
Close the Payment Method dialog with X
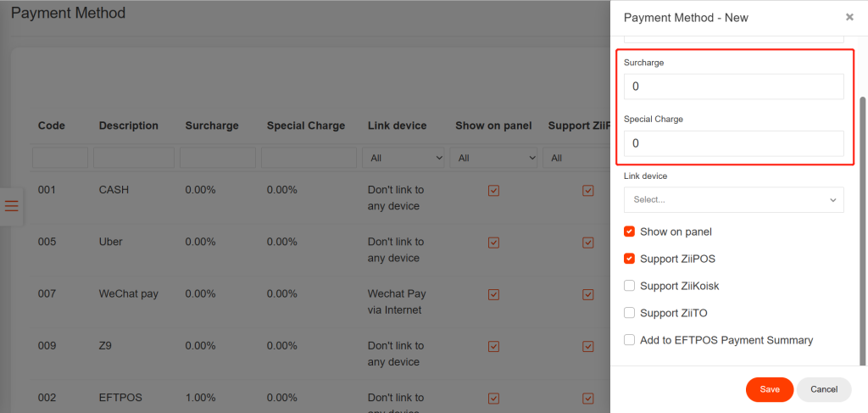coord(849,17)
